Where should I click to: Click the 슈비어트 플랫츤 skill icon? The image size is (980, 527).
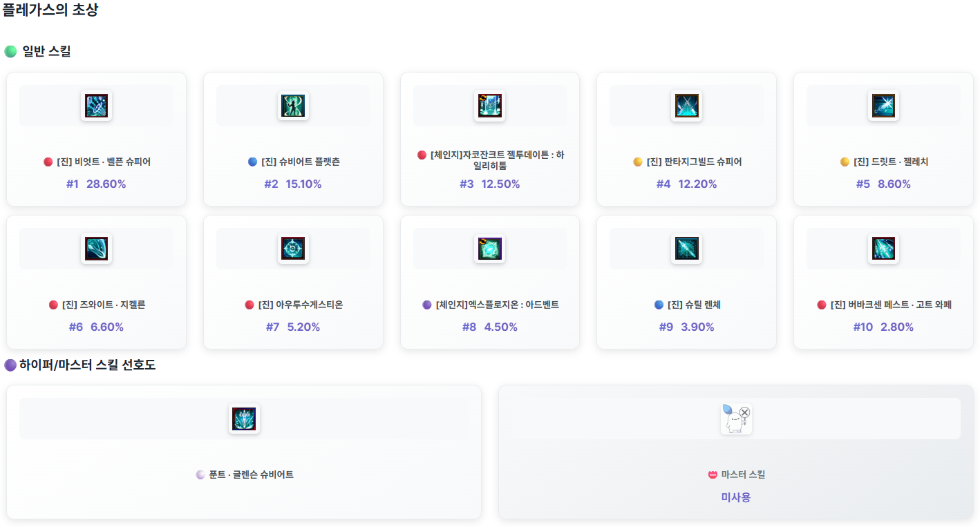click(x=293, y=106)
